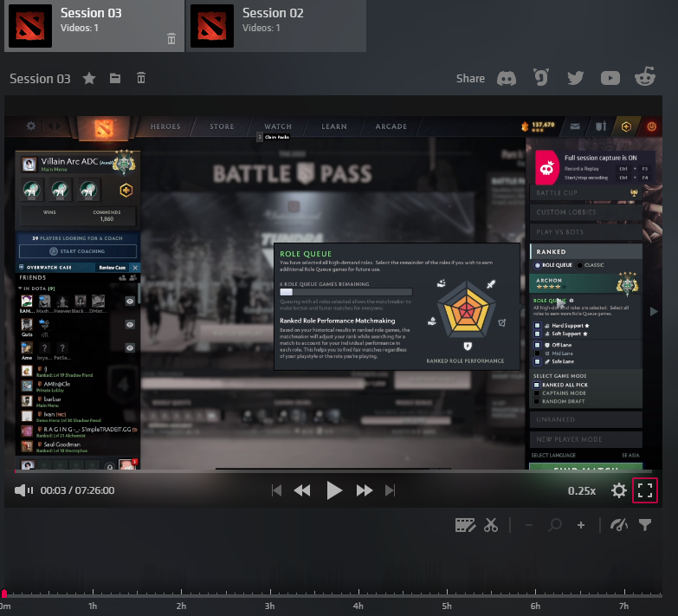The height and width of the screenshot is (616, 678).
Task: Open the Dota Plus shield icon
Action: 626,126
